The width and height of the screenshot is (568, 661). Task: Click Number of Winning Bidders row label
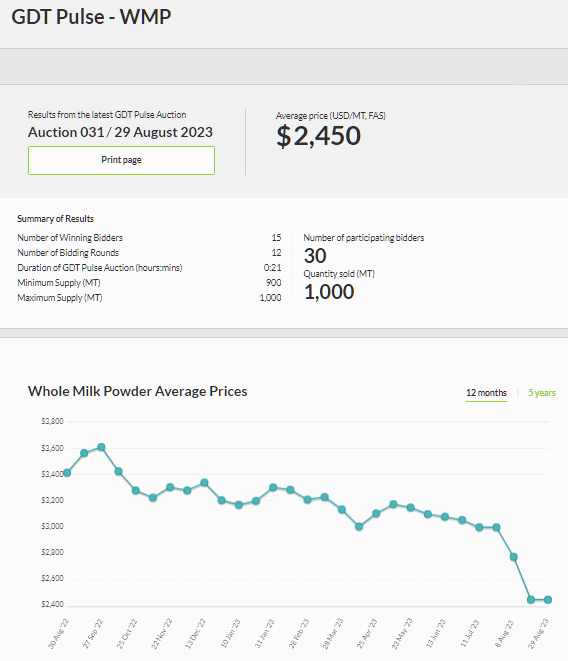pos(70,238)
